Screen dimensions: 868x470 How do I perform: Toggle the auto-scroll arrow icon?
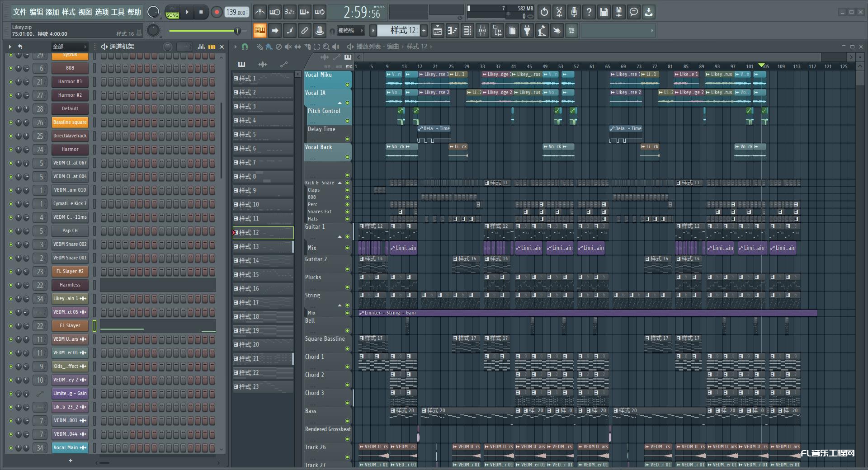point(274,31)
